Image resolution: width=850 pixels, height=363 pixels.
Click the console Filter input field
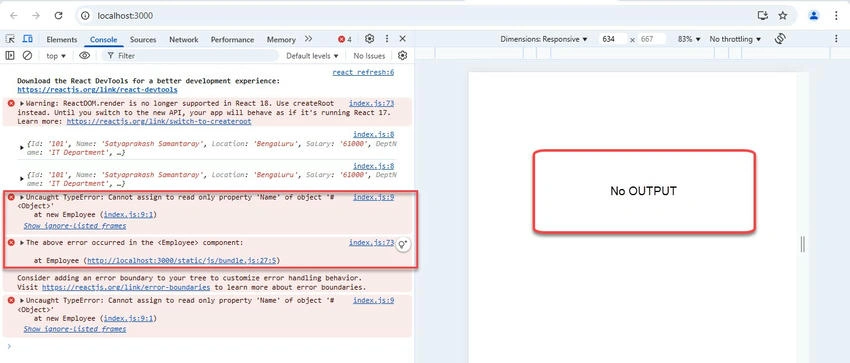pyautogui.click(x=190, y=56)
